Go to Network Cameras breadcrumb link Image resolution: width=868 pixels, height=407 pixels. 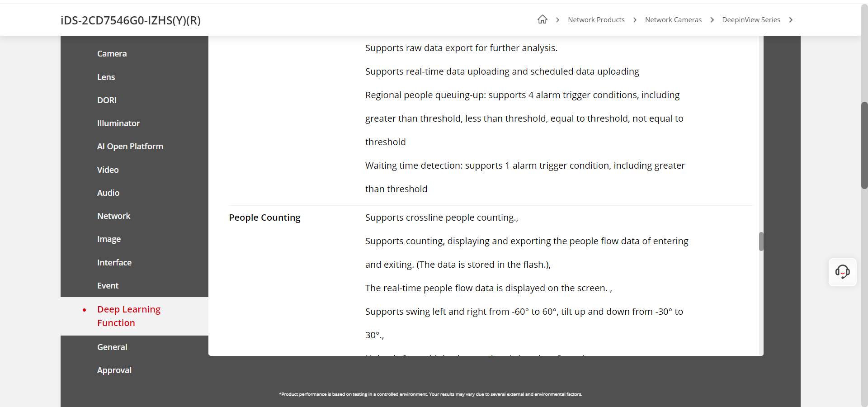click(x=673, y=20)
